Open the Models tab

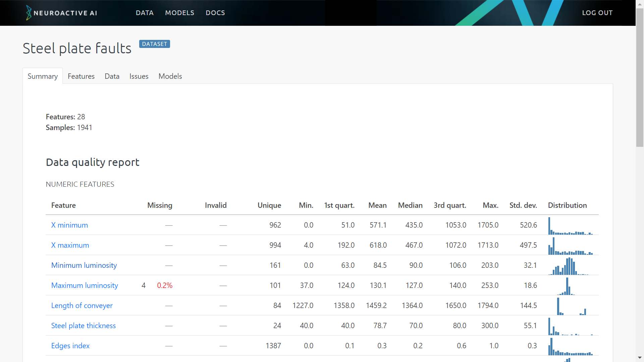170,76
